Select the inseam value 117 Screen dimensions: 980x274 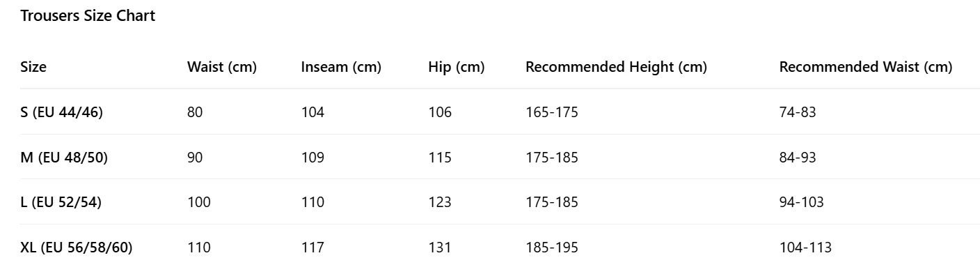click(x=313, y=248)
